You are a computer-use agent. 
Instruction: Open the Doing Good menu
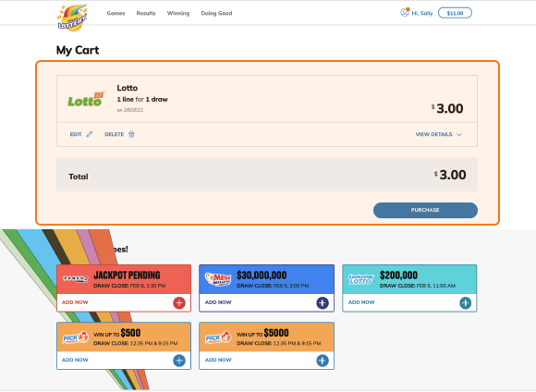tap(216, 13)
